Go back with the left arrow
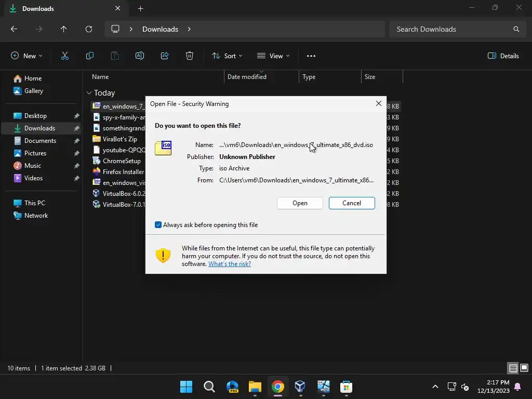 [14, 29]
